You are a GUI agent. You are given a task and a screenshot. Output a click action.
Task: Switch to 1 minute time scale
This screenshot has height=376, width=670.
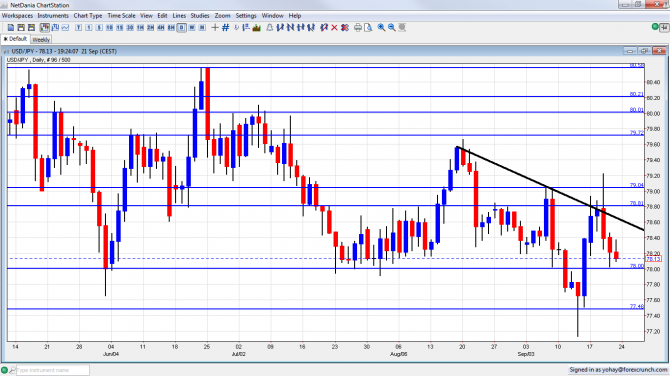point(89,28)
